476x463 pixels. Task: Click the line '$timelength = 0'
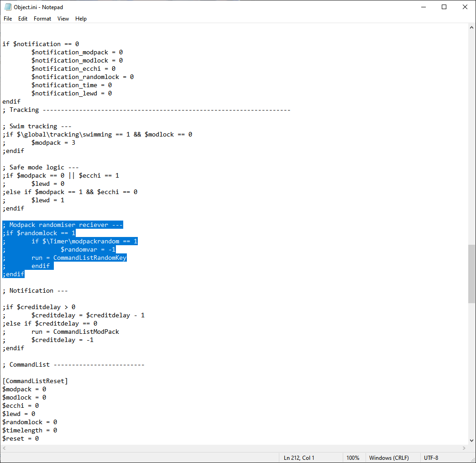point(30,430)
